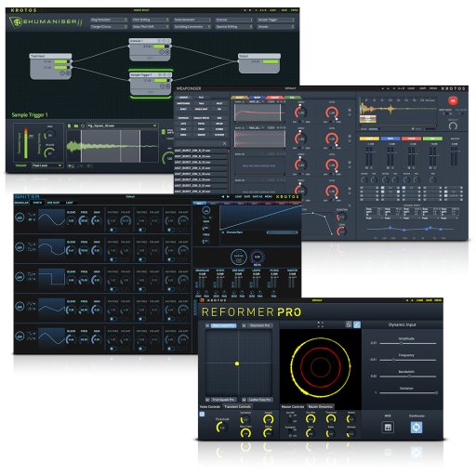Open the Pig Squeal sample dropdown in Dehumaniser

122,126
